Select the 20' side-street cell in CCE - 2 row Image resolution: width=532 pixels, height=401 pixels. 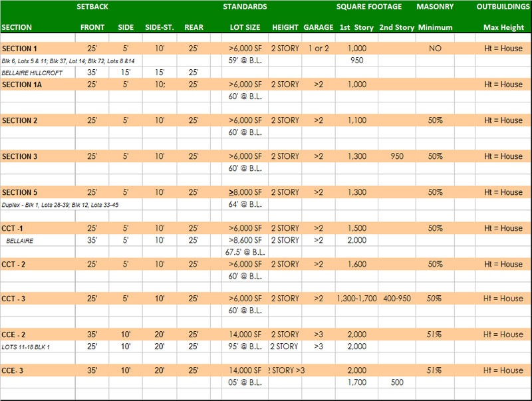pyautogui.click(x=160, y=334)
